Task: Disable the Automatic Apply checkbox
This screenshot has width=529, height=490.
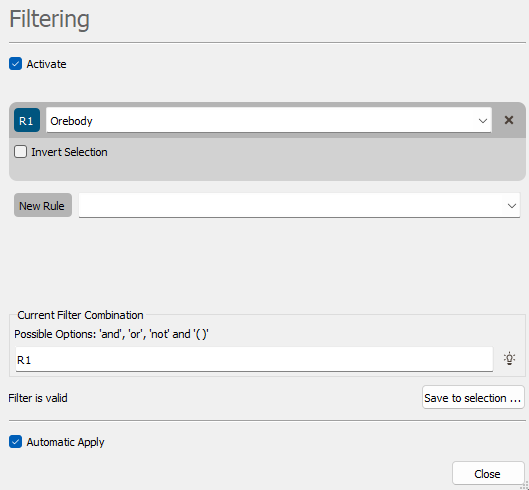Action: click(16, 442)
